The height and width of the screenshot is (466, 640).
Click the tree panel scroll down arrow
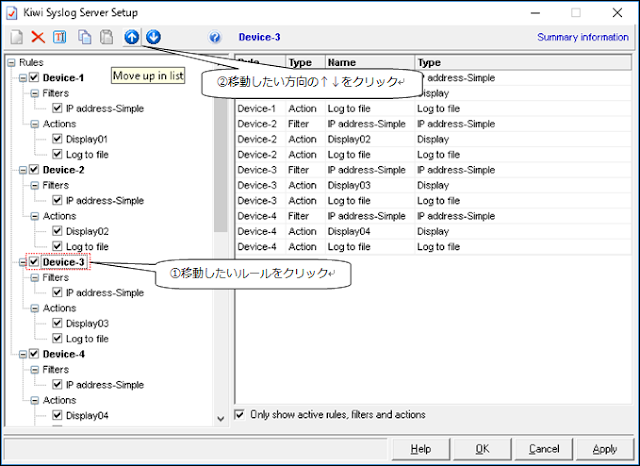pyautogui.click(x=221, y=419)
